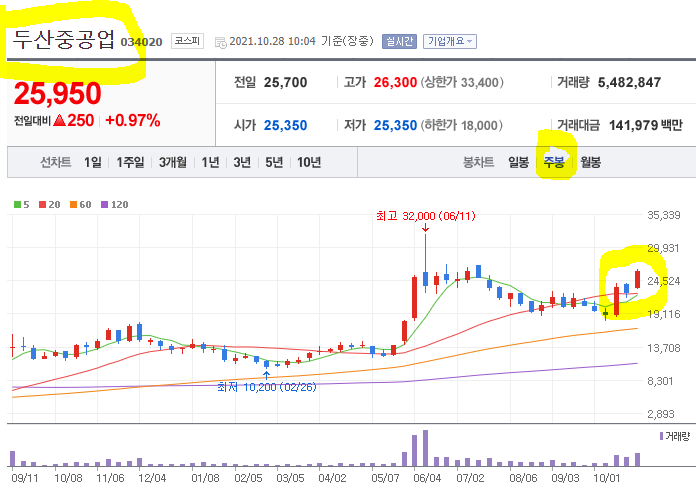Click the +0.97% change rate
Screen dimensions: 696x492
[x=133, y=120]
